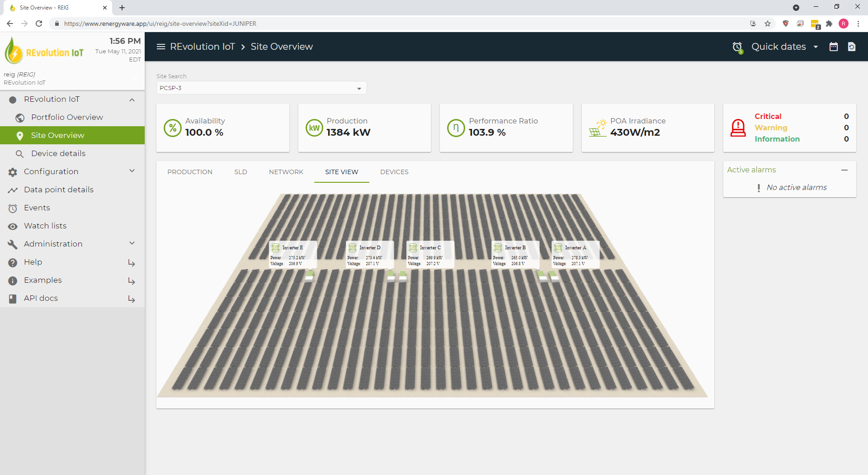This screenshot has height=475, width=868.
Task: Open the Site Search PCSP-3 dropdown
Action: click(261, 88)
